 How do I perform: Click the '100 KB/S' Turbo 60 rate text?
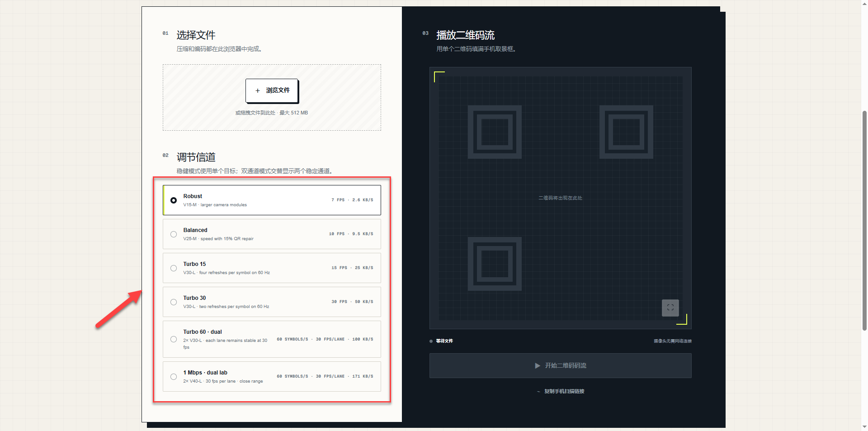coord(363,339)
